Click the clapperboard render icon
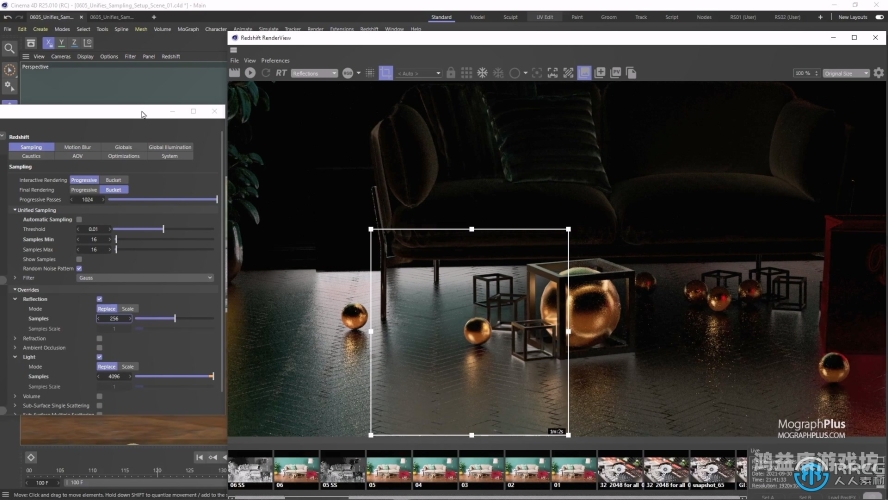 tap(235, 73)
